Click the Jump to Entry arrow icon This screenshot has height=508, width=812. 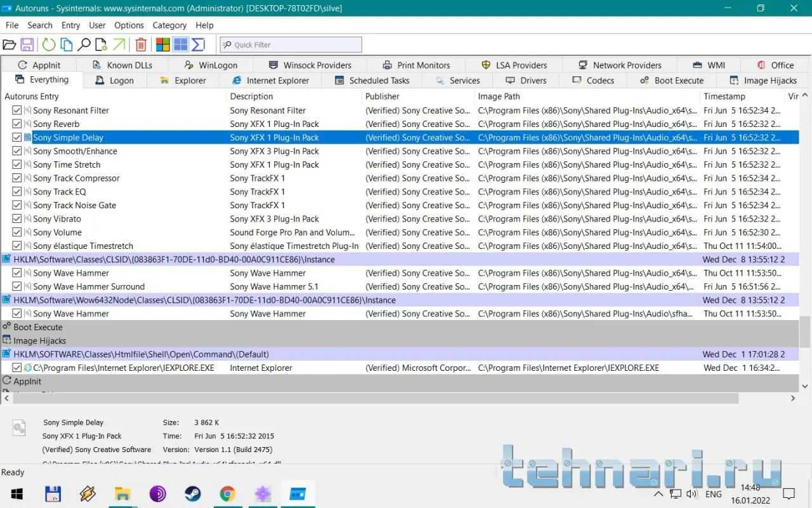[119, 44]
